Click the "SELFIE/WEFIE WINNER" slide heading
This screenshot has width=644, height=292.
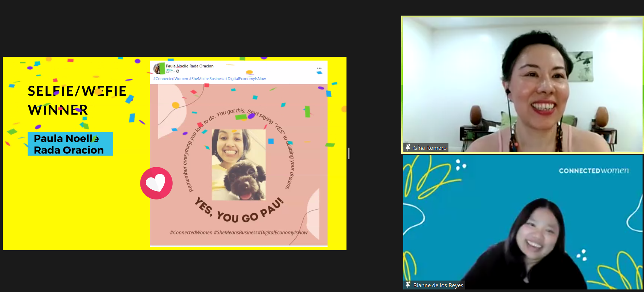point(77,100)
